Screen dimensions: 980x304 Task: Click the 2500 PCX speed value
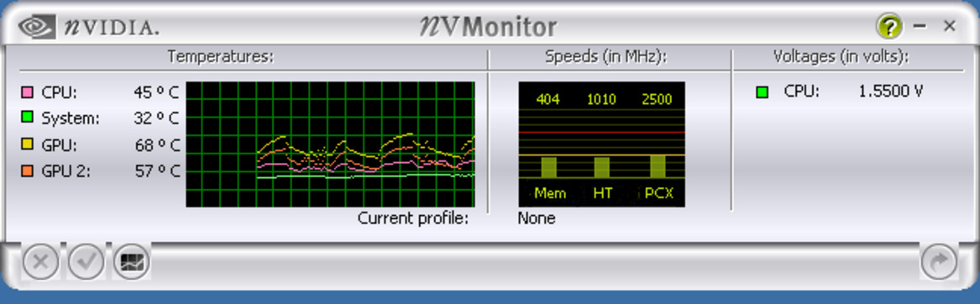pyautogui.click(x=657, y=99)
